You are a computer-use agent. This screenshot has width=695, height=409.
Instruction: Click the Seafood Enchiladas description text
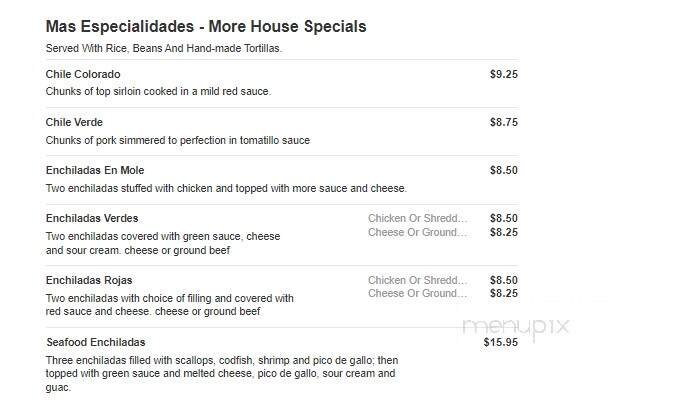[221, 373]
